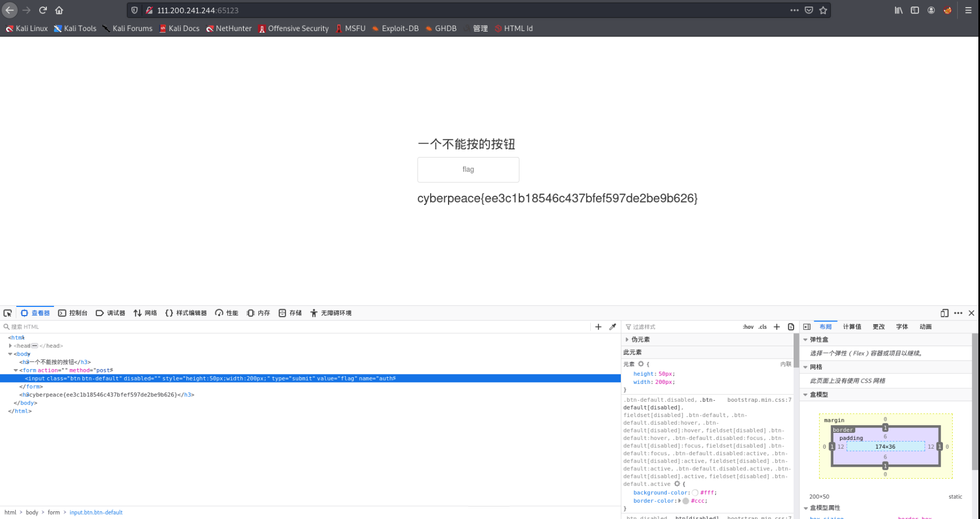Open the Exploit-DB bookmark
The width and height of the screenshot is (980, 519).
click(x=395, y=28)
